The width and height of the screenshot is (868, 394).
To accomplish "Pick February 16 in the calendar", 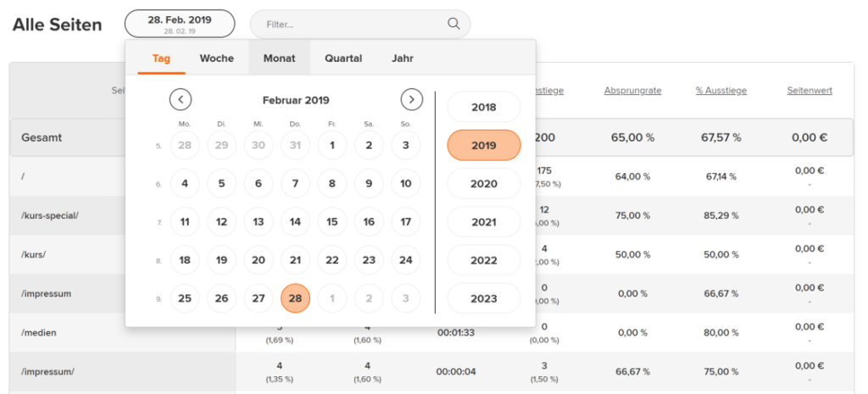I will (x=369, y=222).
